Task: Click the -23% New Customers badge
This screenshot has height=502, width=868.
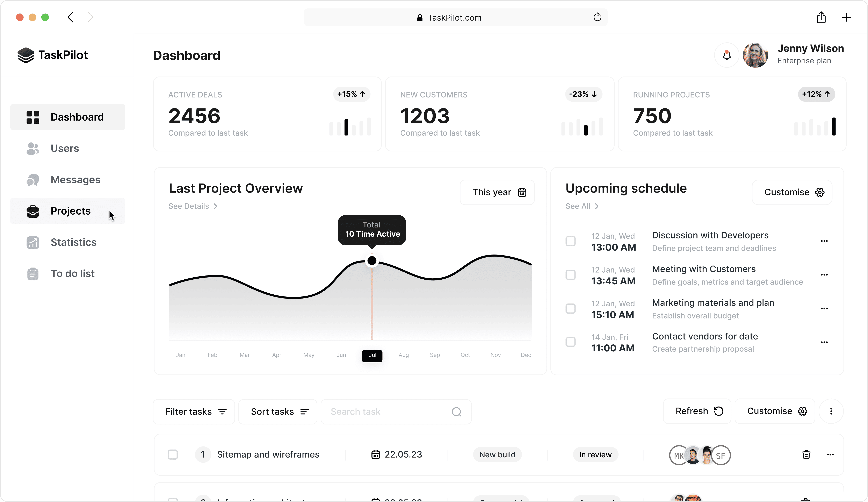Action: (584, 94)
